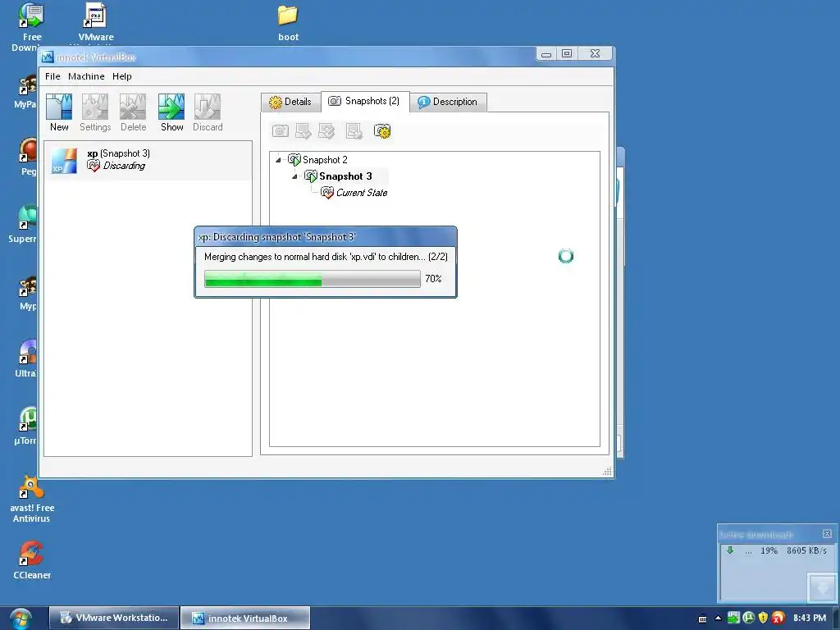The height and width of the screenshot is (630, 840).
Task: Click the discarding snapshot progress bar
Action: (313, 279)
